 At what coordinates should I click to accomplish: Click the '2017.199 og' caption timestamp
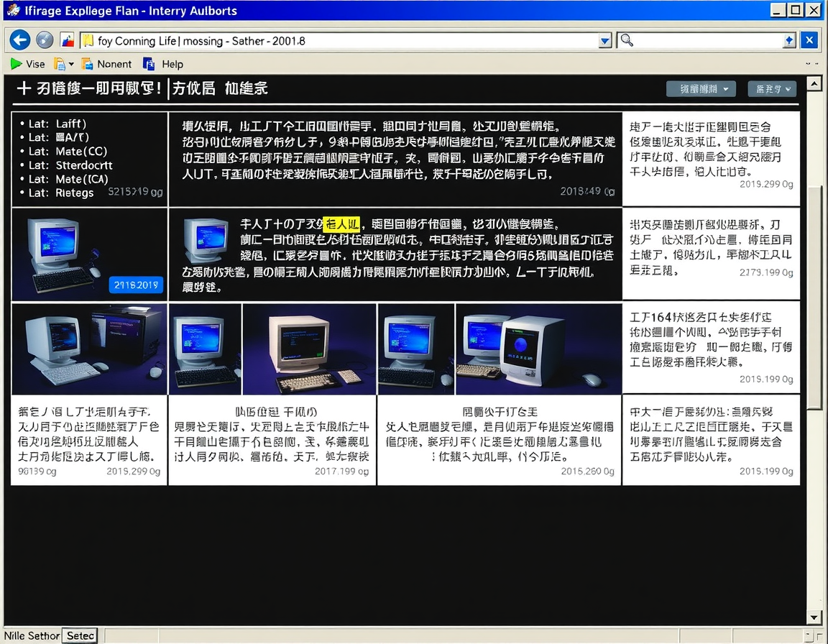pos(341,471)
